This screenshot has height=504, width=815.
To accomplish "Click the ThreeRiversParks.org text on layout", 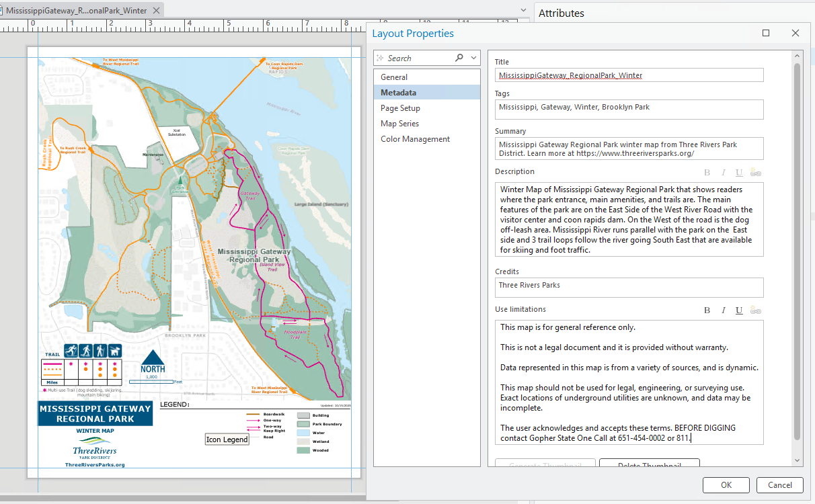I will point(95,464).
